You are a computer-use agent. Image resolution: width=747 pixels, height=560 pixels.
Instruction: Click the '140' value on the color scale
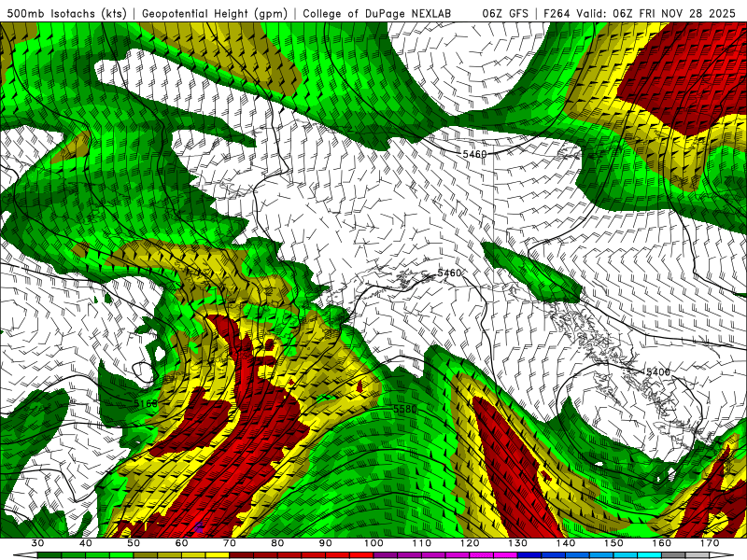point(566,543)
